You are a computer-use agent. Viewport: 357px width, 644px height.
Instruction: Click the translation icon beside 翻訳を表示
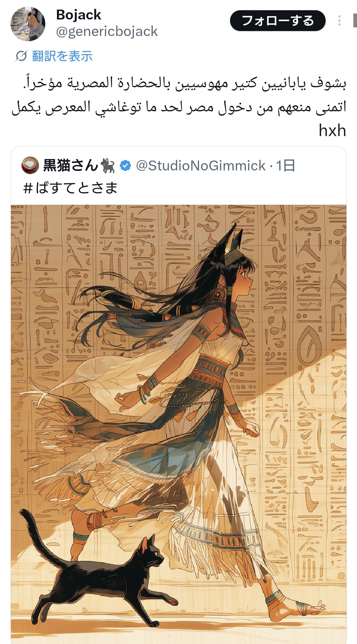tap(21, 56)
